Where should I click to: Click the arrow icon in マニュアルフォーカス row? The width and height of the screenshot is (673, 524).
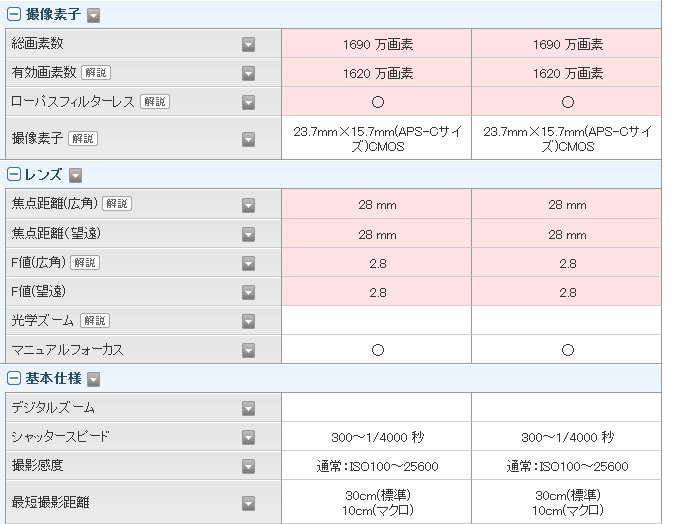coord(249,350)
